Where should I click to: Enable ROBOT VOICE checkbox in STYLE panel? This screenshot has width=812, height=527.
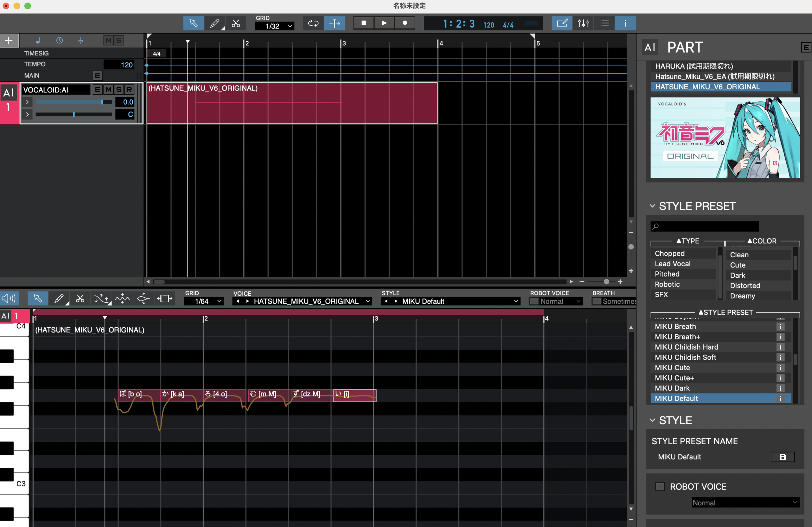pos(660,486)
